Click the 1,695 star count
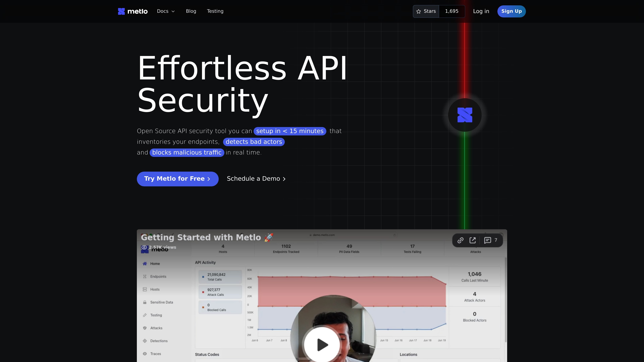 click(452, 11)
